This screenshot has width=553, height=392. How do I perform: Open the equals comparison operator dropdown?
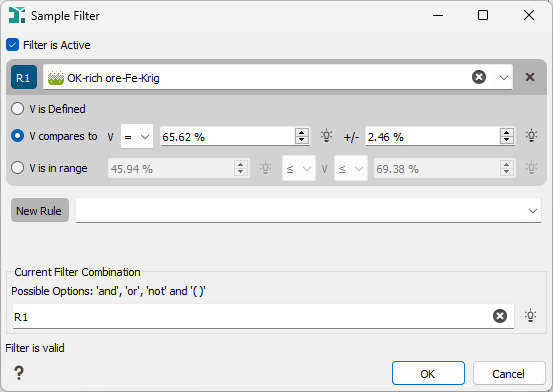click(x=137, y=136)
